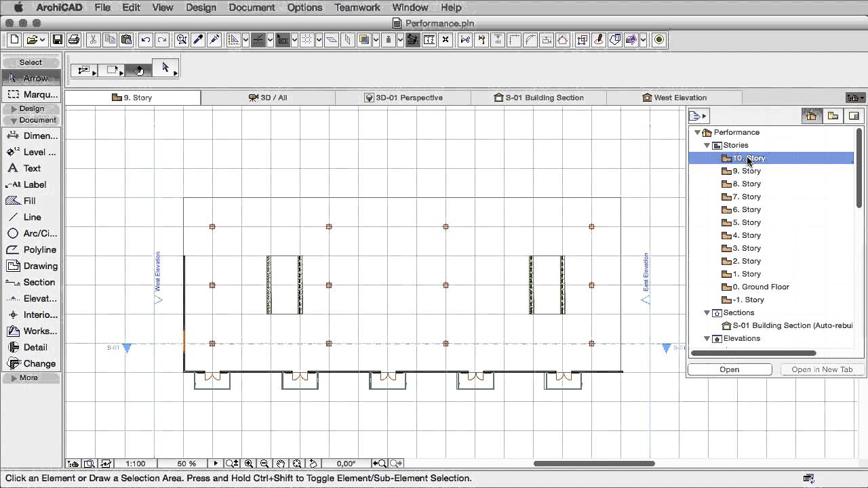
Task: Switch to West Elevation tab
Action: point(674,98)
